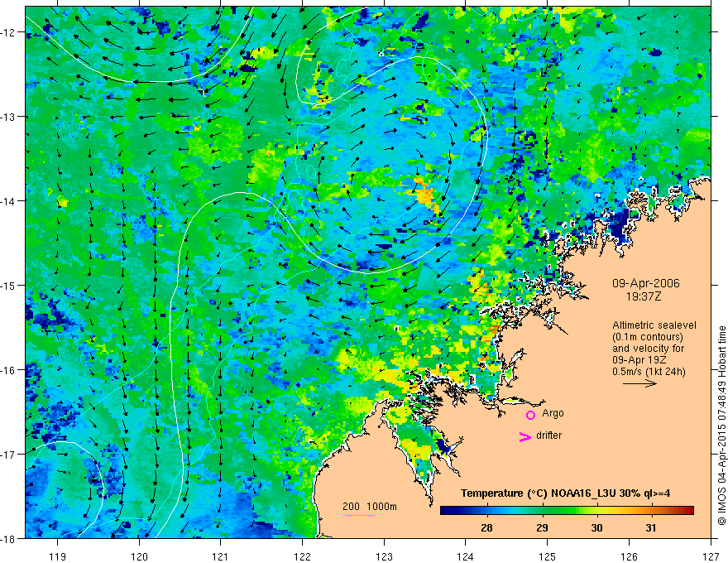Click the '09-Apr 19Z' text line

point(639,360)
